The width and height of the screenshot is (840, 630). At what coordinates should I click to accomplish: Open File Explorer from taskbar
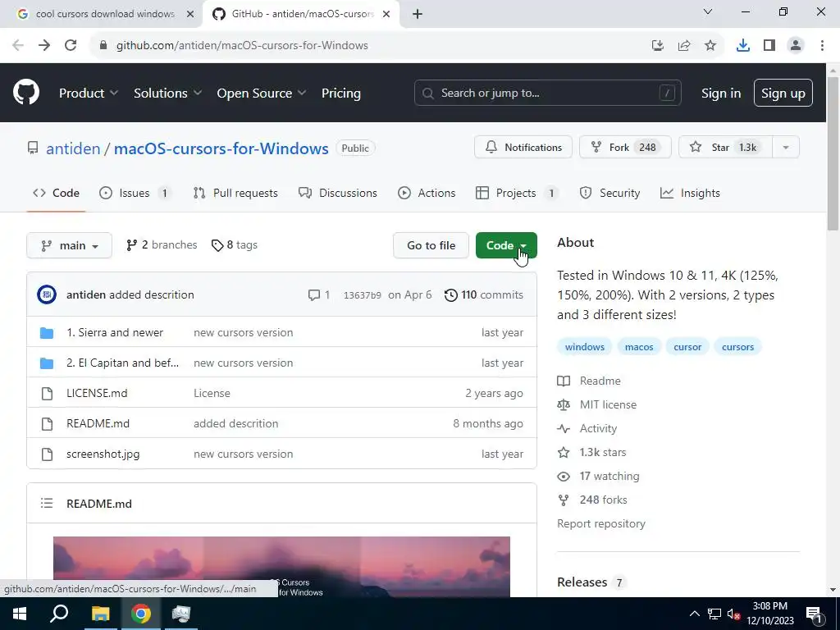pyautogui.click(x=100, y=614)
